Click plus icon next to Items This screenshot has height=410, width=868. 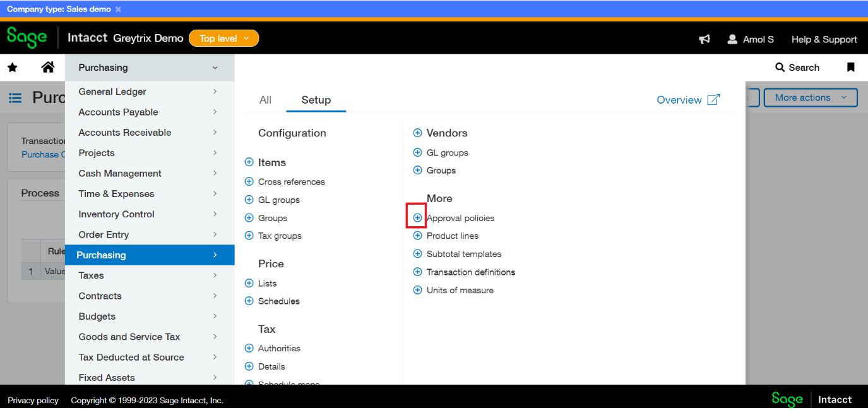pyautogui.click(x=249, y=162)
